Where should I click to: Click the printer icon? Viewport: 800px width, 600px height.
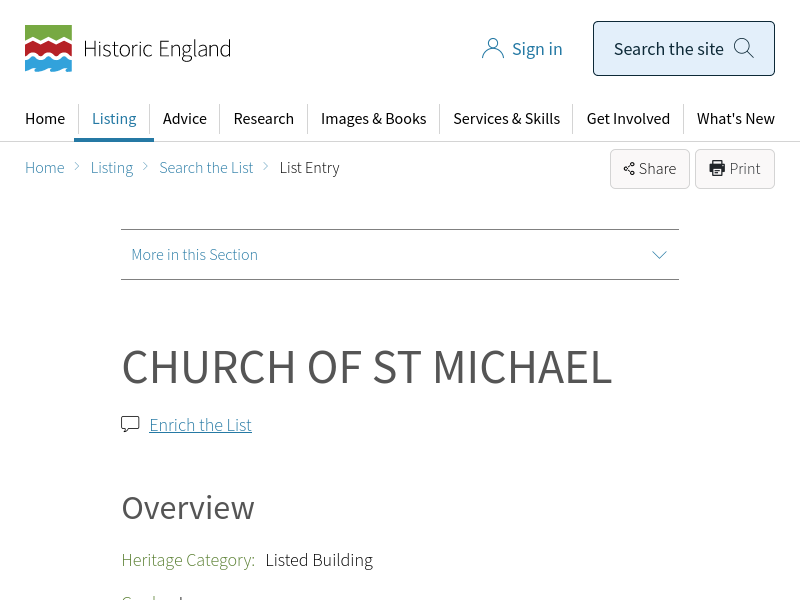tap(717, 168)
